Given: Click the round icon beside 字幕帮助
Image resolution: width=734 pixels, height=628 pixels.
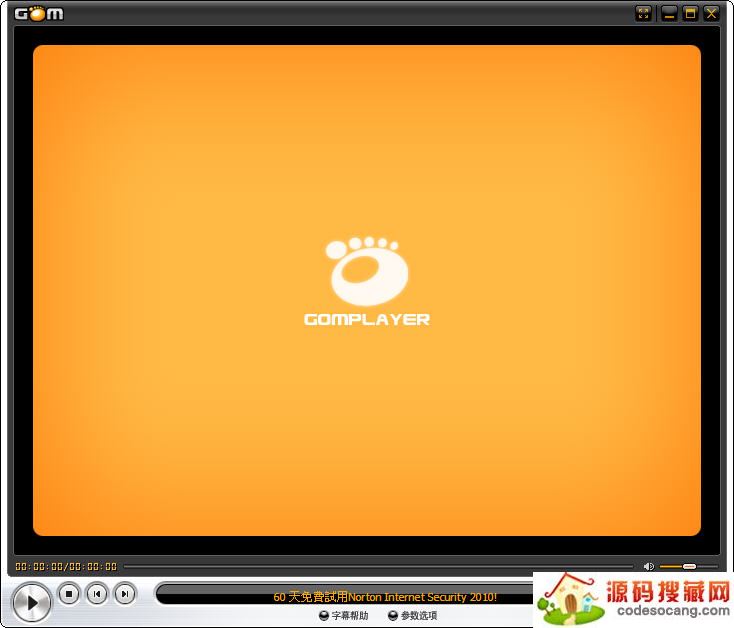Looking at the screenshot, I should click(324, 616).
